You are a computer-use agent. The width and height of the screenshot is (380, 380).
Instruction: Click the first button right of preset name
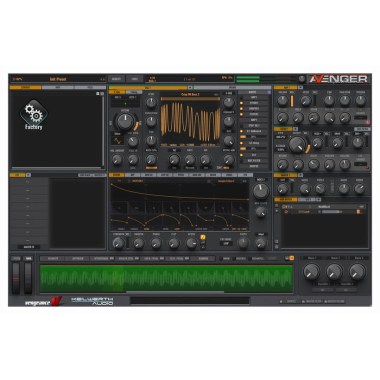click(x=116, y=79)
